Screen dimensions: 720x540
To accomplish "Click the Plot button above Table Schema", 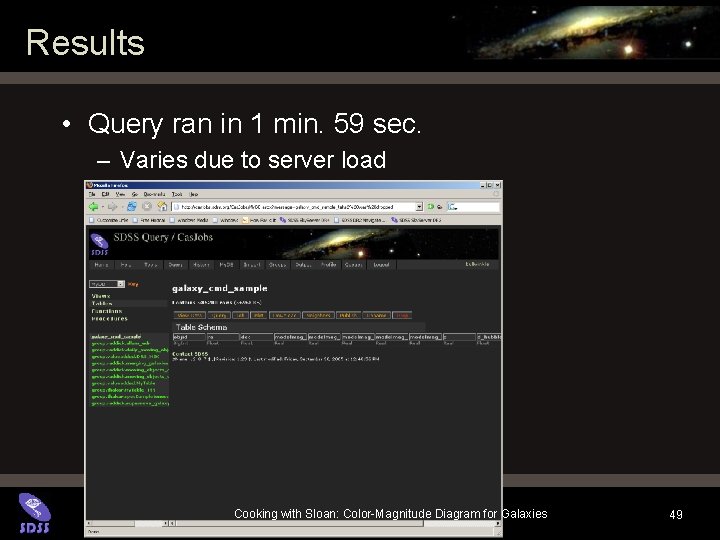I will 259,315.
